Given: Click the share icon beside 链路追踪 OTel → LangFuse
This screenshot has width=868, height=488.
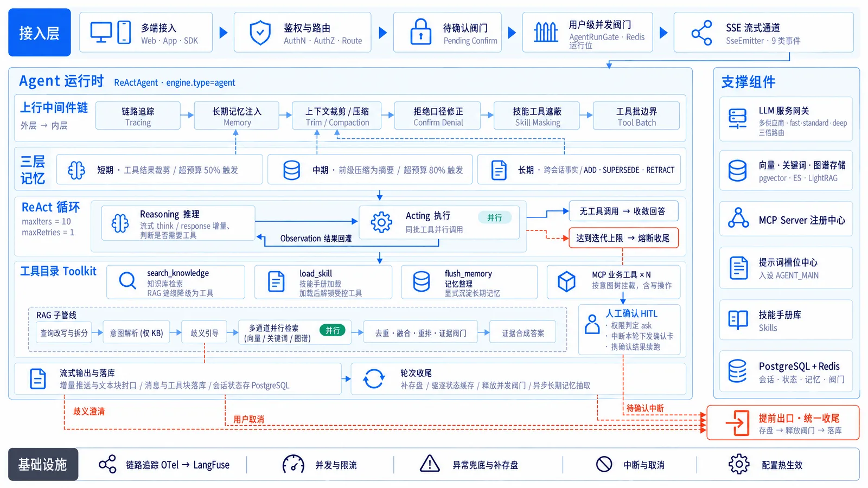Looking at the screenshot, I should [107, 464].
